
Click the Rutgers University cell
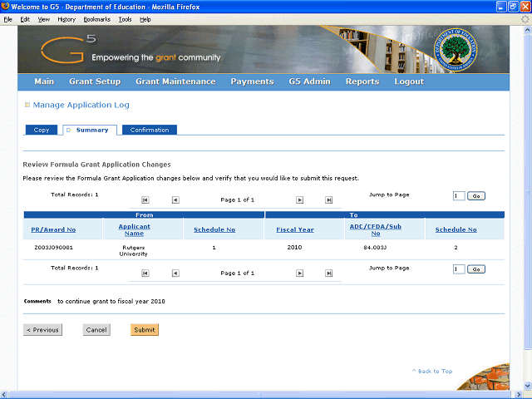coord(133,251)
